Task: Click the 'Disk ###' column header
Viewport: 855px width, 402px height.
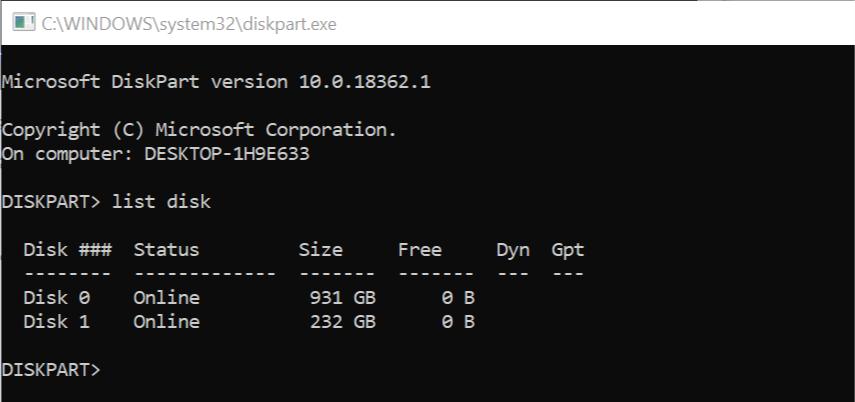Action: [x=67, y=250]
